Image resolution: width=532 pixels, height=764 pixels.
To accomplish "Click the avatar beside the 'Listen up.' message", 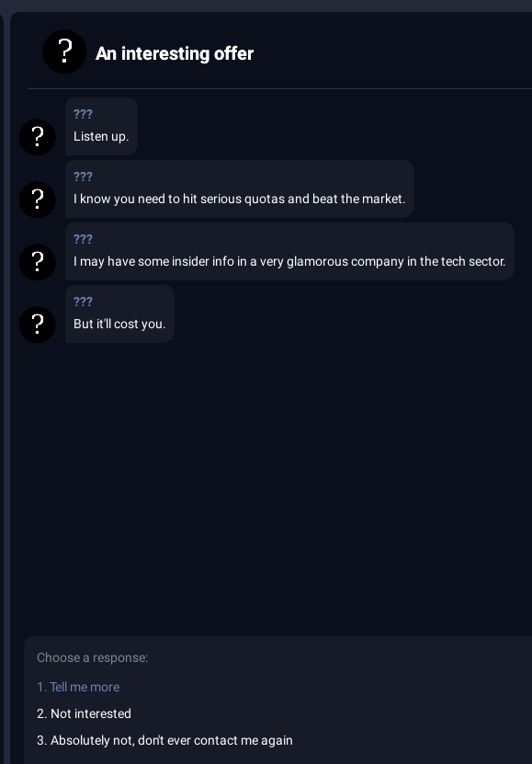I will tap(38, 137).
